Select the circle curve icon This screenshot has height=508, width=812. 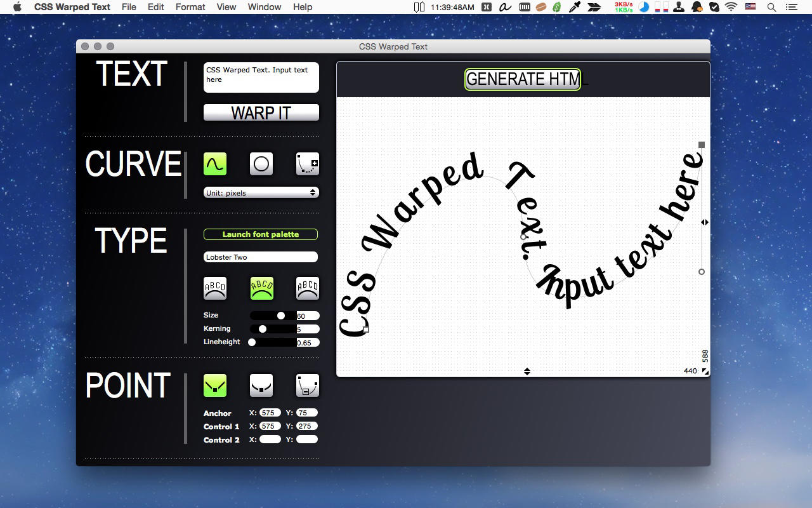261,164
